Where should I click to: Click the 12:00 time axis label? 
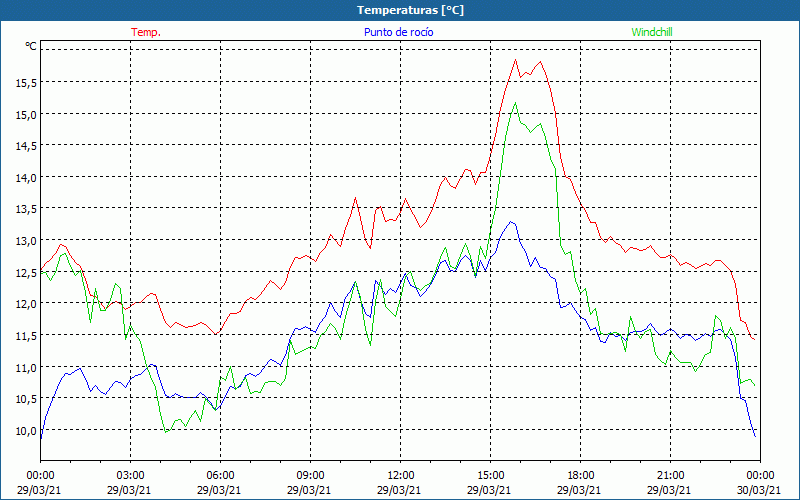click(401, 476)
